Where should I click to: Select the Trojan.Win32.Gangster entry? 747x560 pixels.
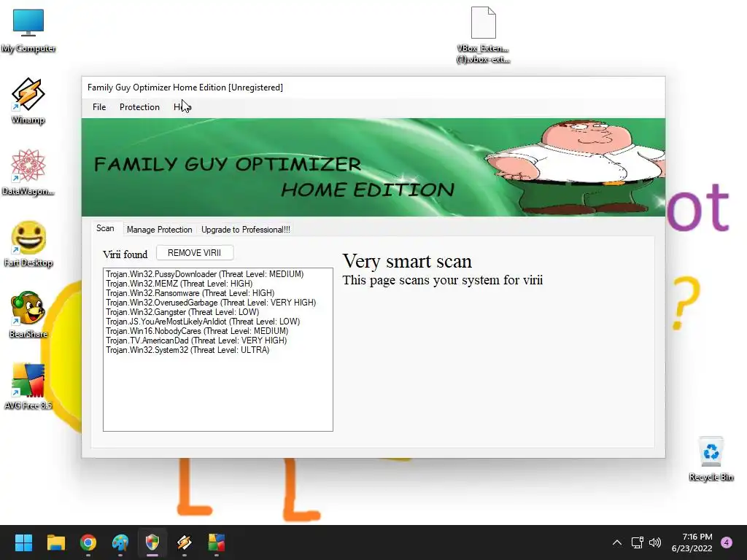coord(182,312)
